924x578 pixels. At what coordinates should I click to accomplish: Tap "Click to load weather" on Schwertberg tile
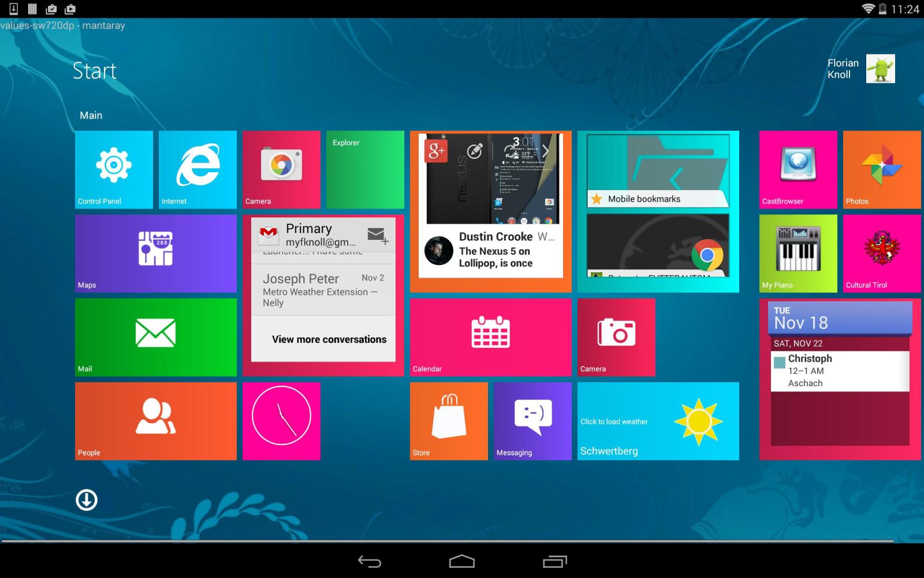click(614, 421)
